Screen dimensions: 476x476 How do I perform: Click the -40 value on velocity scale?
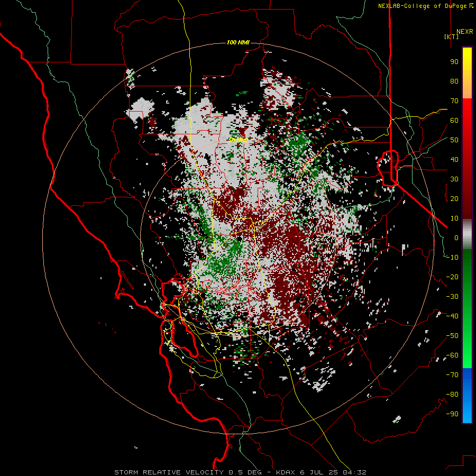point(452,316)
